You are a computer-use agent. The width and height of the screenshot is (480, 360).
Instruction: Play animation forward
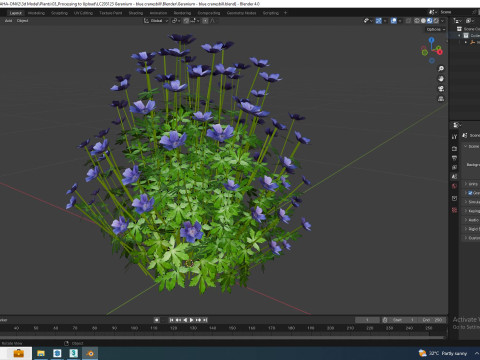192,320
